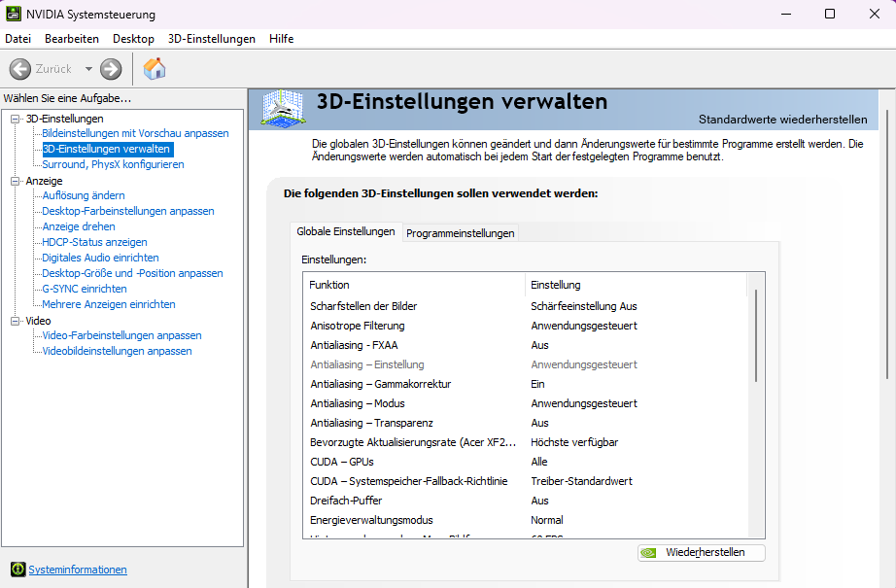Open Desktop-Farbeinstellungen anpassen

coord(128,211)
